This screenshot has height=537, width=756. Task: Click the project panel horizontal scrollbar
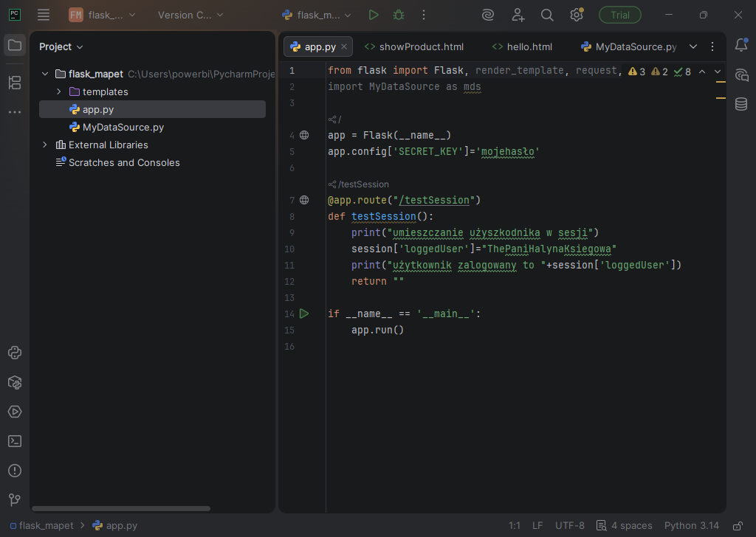[121, 508]
